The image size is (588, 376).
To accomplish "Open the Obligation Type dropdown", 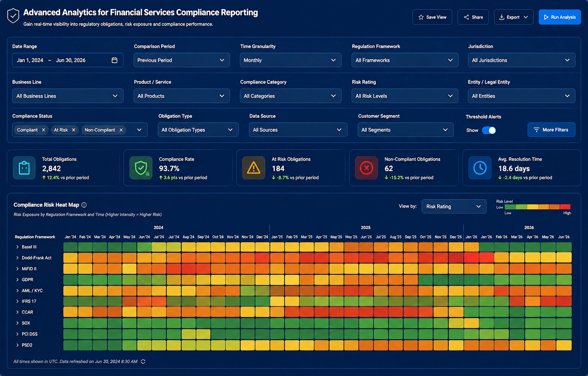I will tap(198, 130).
